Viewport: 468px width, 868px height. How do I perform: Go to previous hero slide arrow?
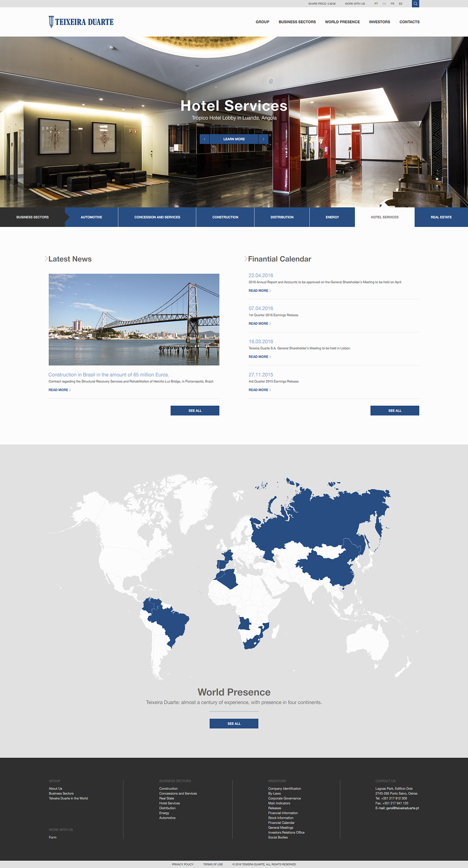204,139
